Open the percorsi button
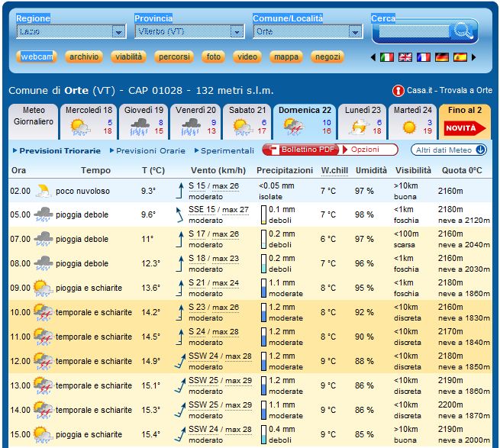The width and height of the screenshot is (500, 448). (174, 56)
